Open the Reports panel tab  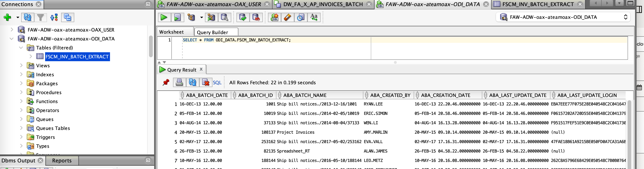click(x=62, y=161)
